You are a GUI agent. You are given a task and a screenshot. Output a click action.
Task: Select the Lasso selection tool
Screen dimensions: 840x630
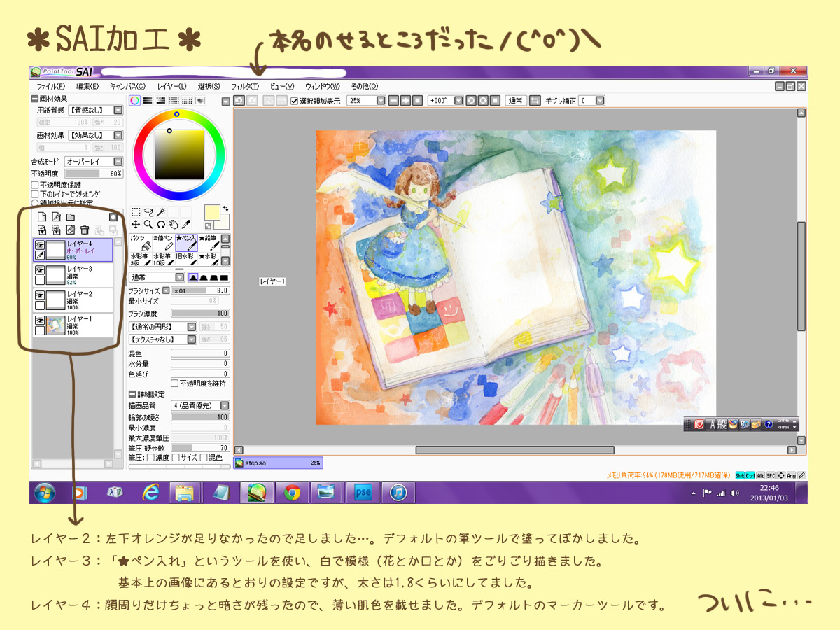(x=148, y=211)
